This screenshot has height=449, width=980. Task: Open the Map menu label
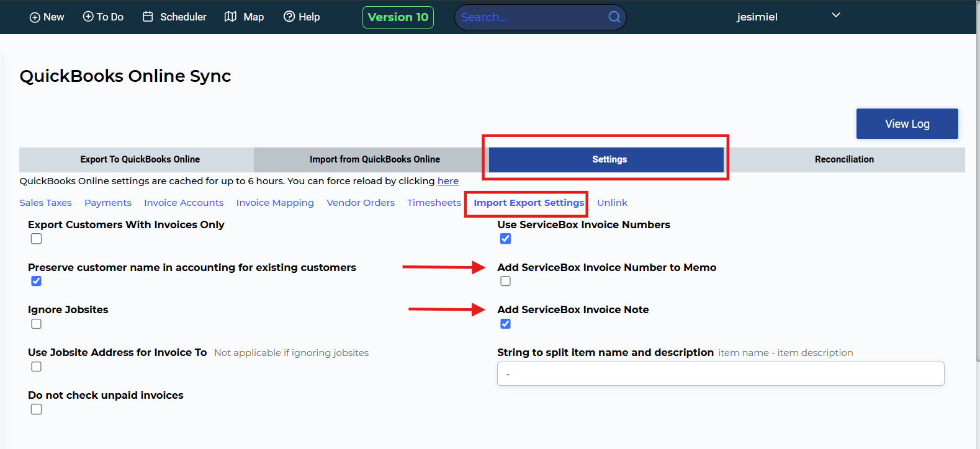coord(253,17)
